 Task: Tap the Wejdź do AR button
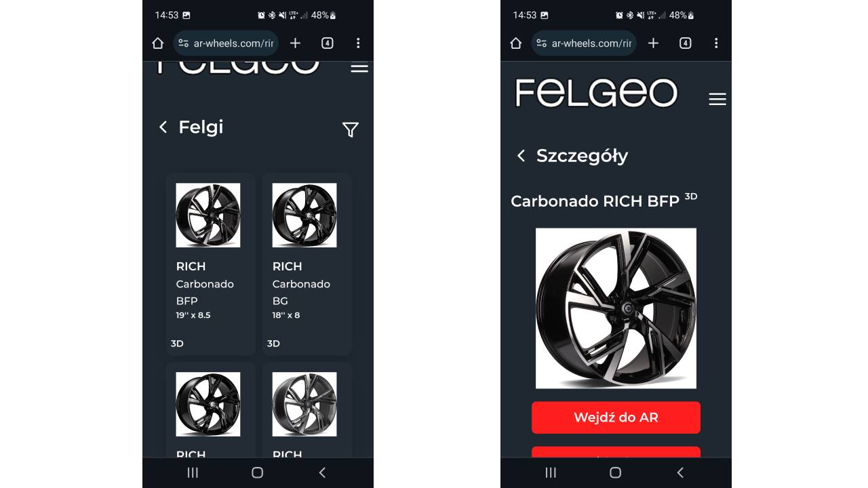616,418
